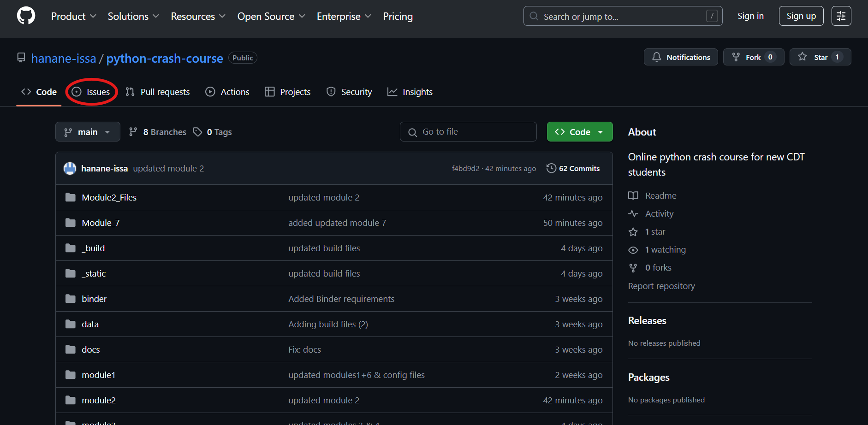Open the command palette settings icon in header

841,16
